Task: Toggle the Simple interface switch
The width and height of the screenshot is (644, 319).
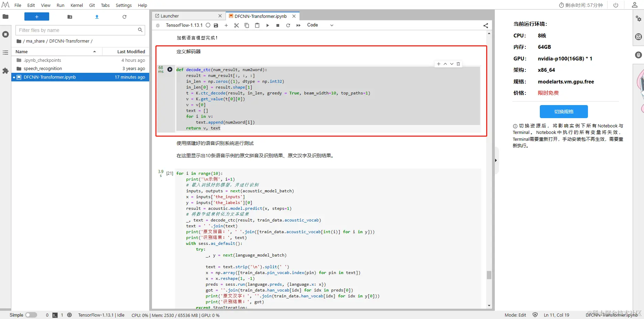Action: pos(31,315)
